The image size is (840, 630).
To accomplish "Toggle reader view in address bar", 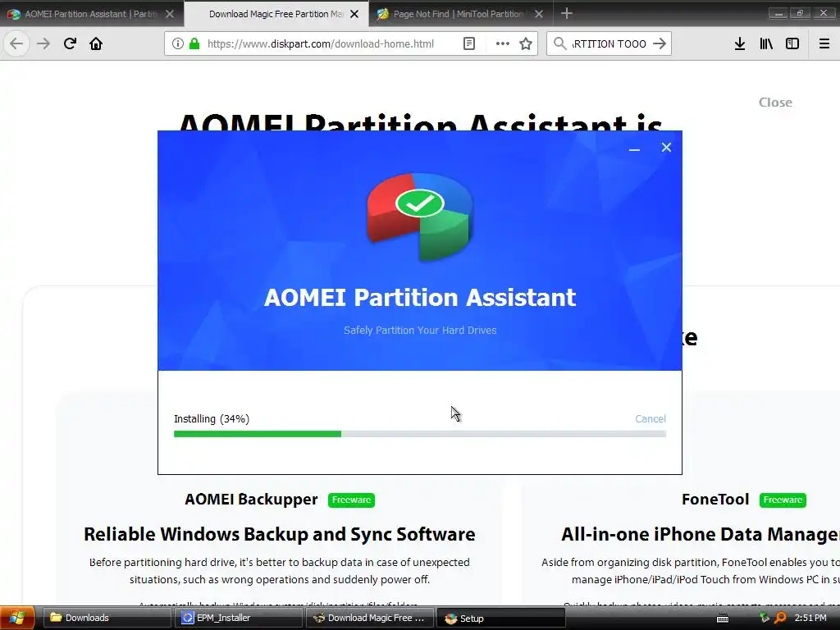I will (468, 43).
